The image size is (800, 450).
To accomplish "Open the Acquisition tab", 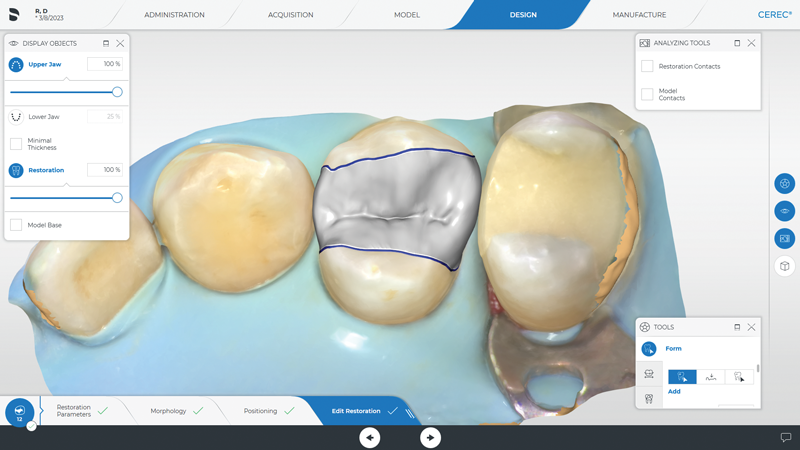I will (x=291, y=15).
